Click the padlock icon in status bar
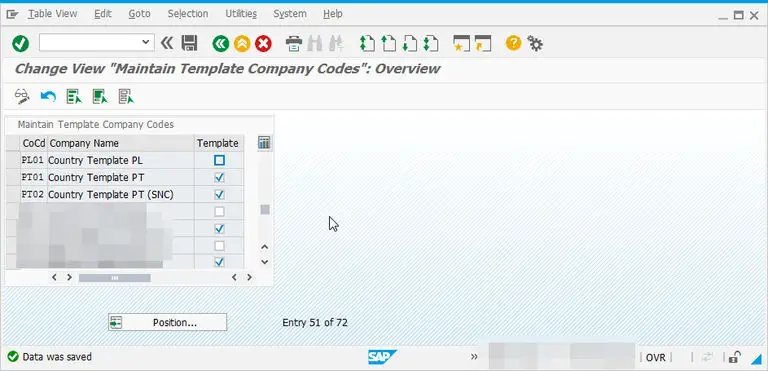This screenshot has height=371, width=768. point(734,357)
